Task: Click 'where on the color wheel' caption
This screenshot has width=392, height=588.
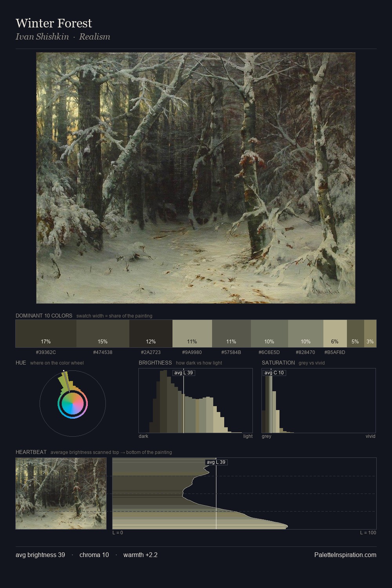Action: (x=57, y=363)
